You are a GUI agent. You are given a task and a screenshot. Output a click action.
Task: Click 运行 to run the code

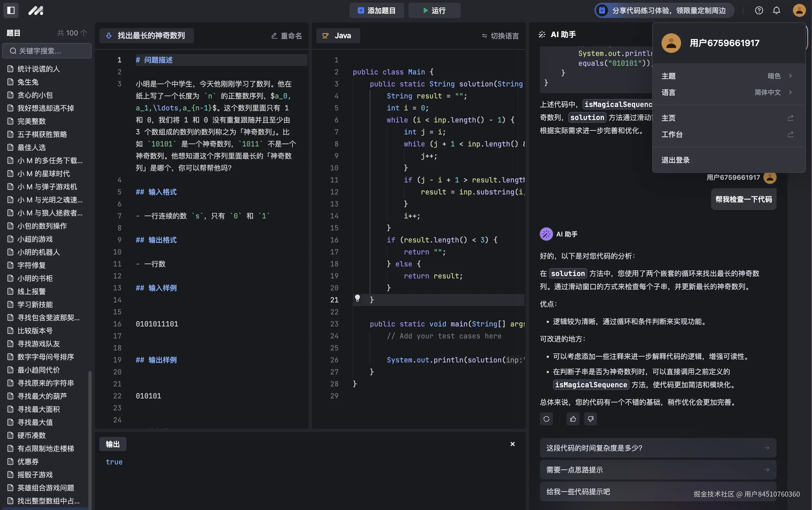click(x=434, y=10)
